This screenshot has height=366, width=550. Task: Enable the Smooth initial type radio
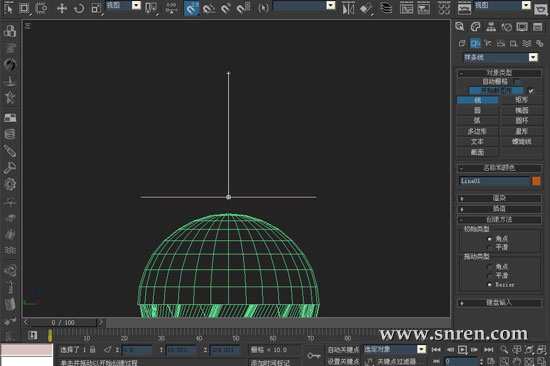point(490,247)
